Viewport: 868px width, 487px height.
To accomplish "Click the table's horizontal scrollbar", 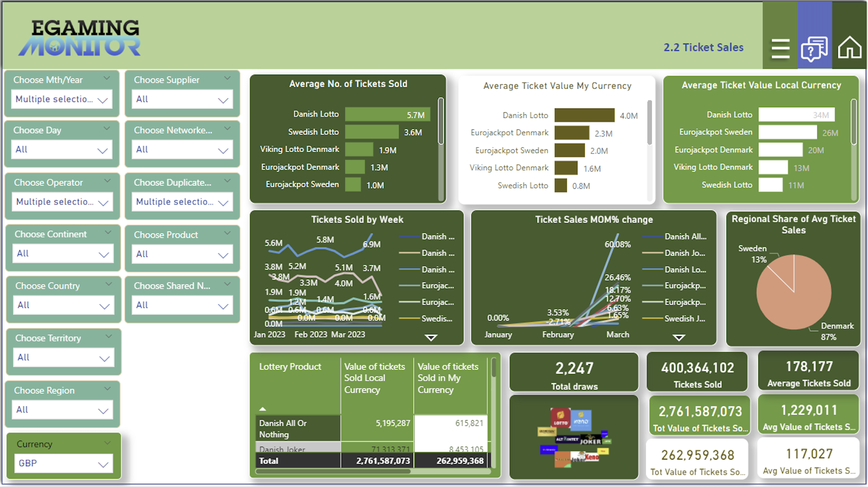I will 333,471.
